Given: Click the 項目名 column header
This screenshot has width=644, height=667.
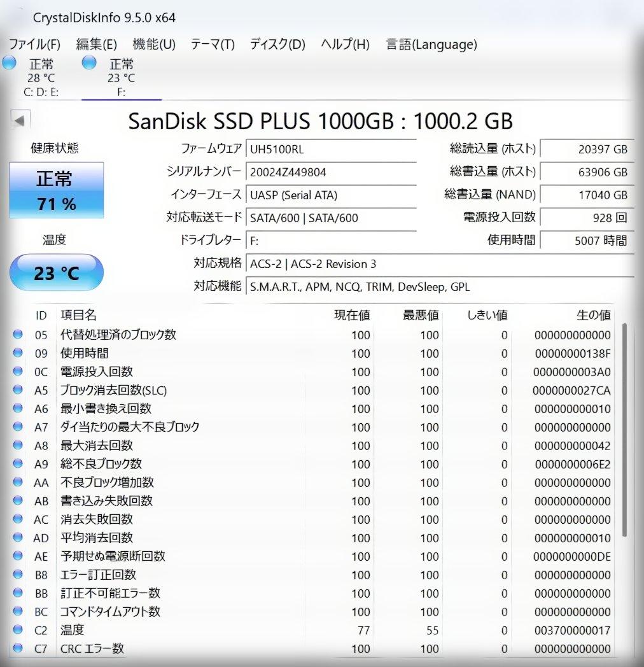Looking at the screenshot, I should pyautogui.click(x=78, y=315).
